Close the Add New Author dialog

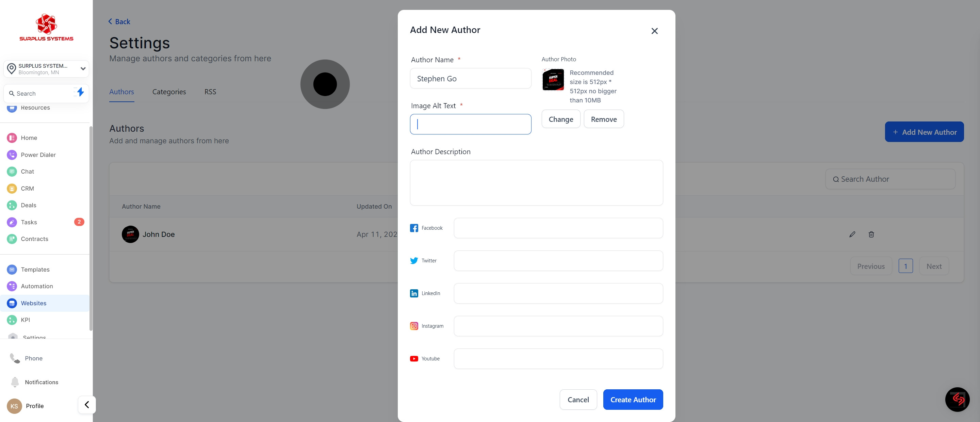click(x=654, y=31)
